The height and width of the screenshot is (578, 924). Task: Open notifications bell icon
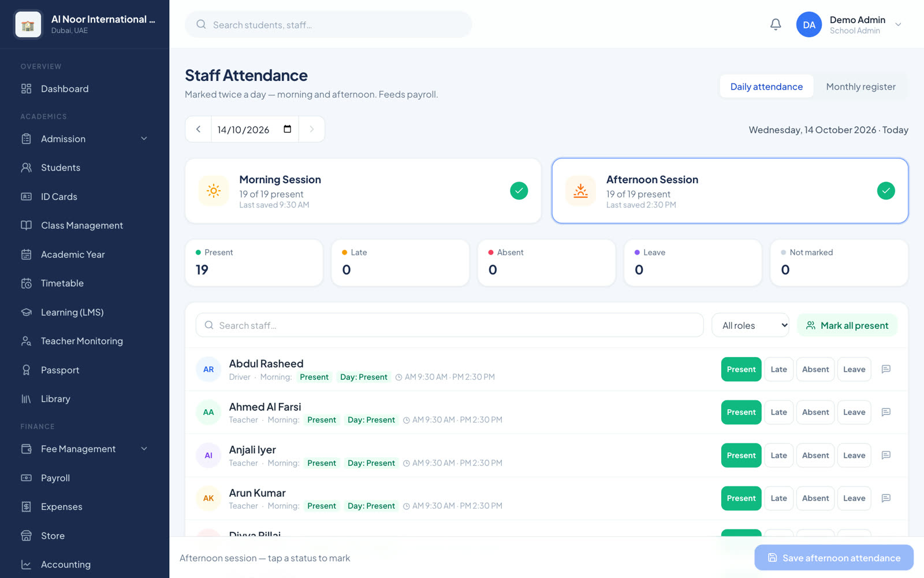tap(776, 24)
